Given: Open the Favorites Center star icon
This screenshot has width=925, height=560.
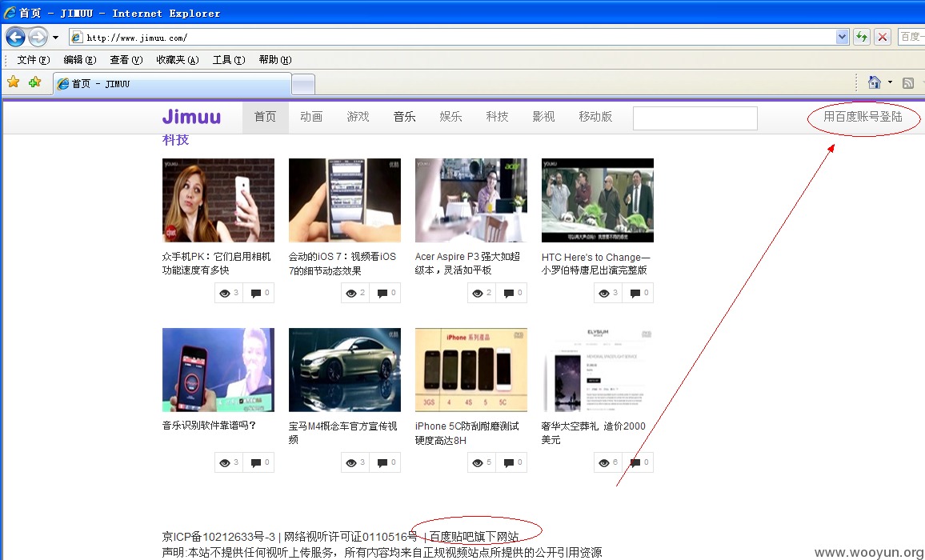Looking at the screenshot, I should pos(14,82).
